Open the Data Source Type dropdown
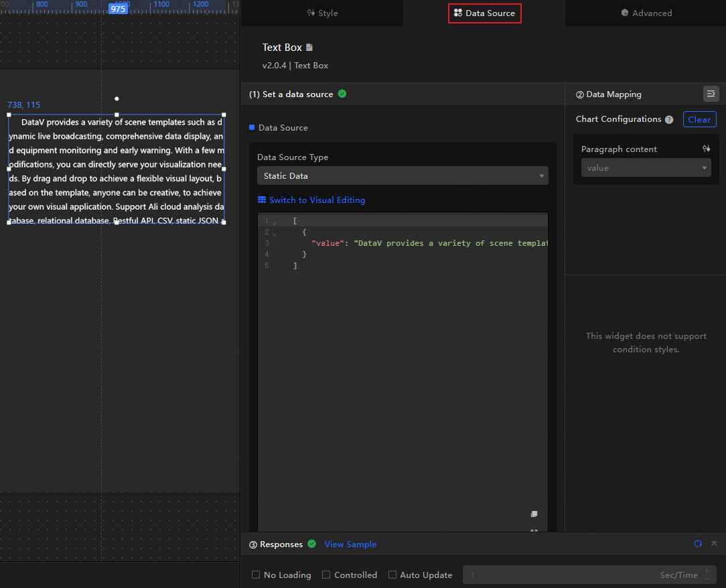726x588 pixels. tap(403, 175)
